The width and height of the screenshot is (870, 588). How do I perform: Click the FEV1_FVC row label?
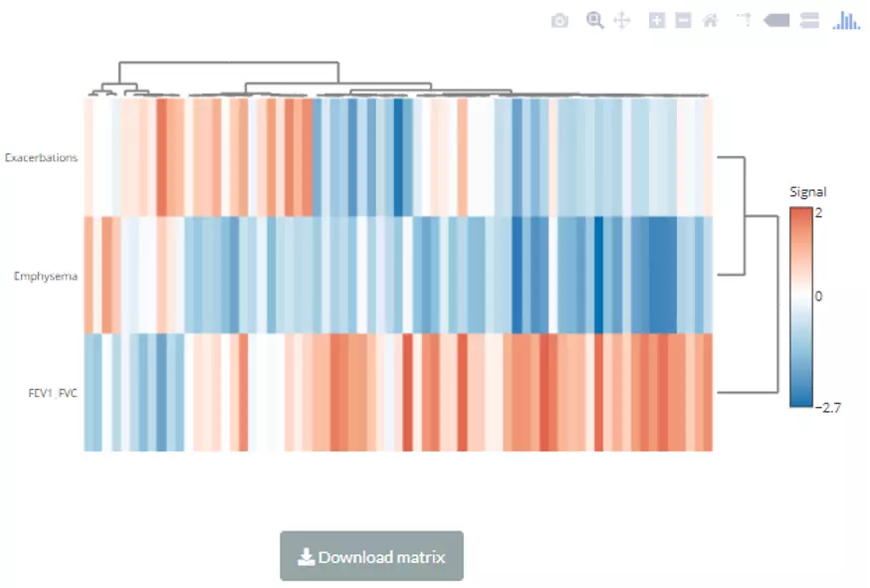coord(53,393)
